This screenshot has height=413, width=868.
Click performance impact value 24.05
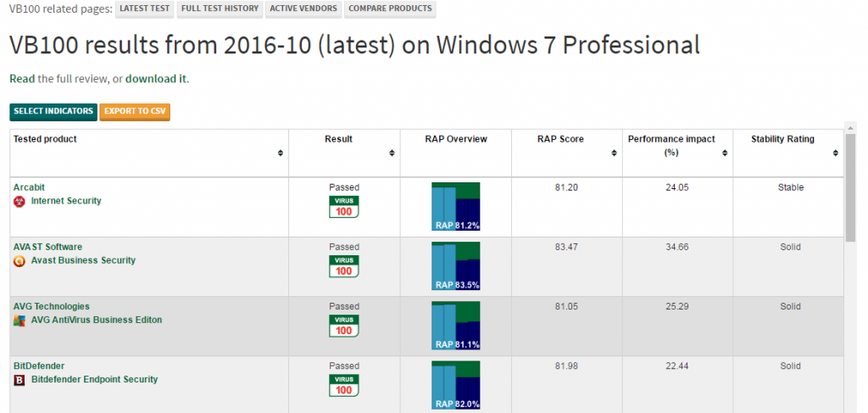click(x=677, y=187)
